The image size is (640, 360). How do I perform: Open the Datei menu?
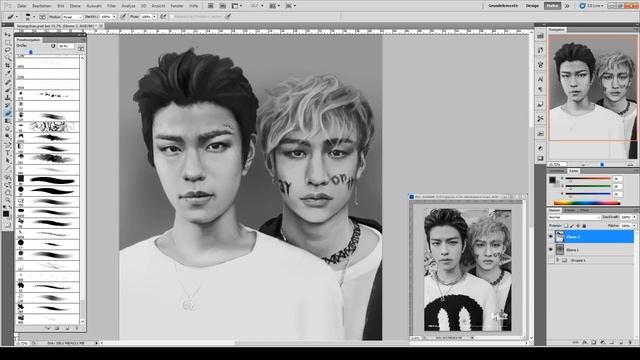pos(21,6)
